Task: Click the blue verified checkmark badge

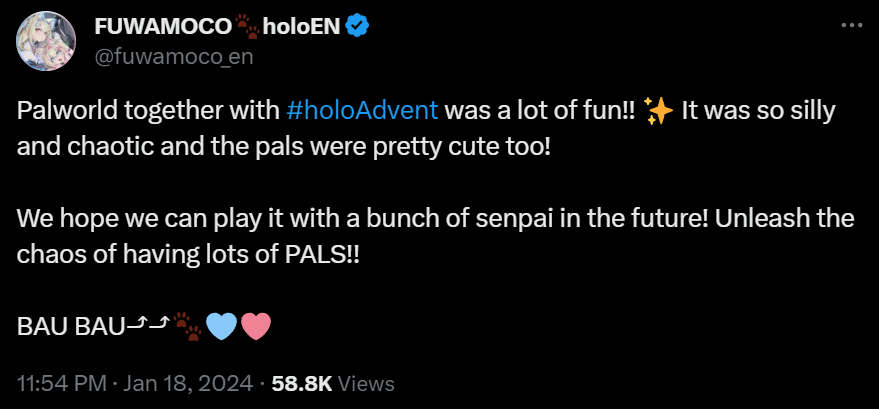Action: pyautogui.click(x=354, y=28)
